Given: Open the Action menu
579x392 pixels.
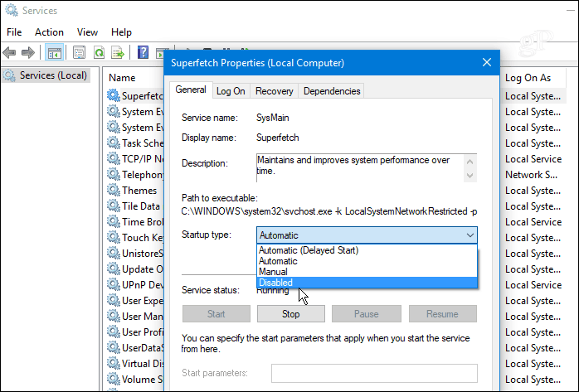Looking at the screenshot, I should coord(49,32).
